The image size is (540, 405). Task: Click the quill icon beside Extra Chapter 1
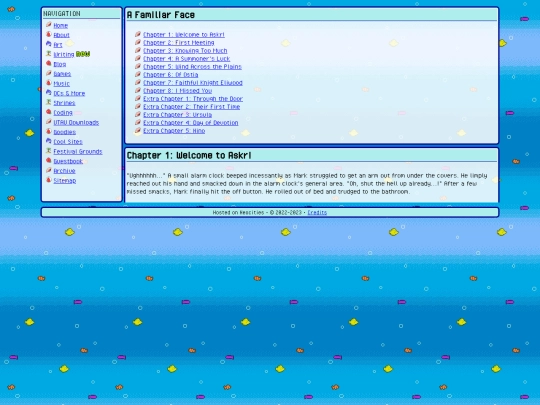point(138,98)
